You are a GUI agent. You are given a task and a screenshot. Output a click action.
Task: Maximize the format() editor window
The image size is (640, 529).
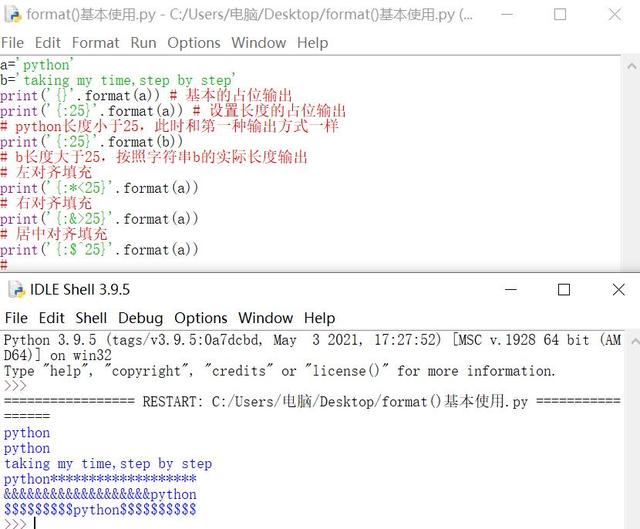pyautogui.click(x=560, y=14)
